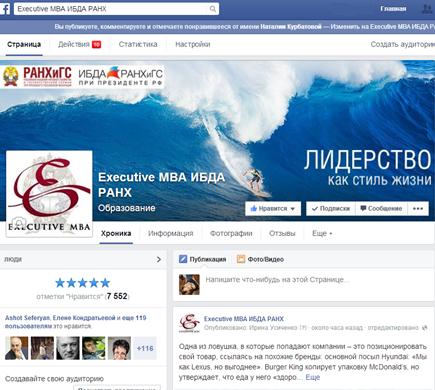This screenshot has width=435, height=390.
Task: Expand the Еще dropdown tab
Action: [322, 234]
